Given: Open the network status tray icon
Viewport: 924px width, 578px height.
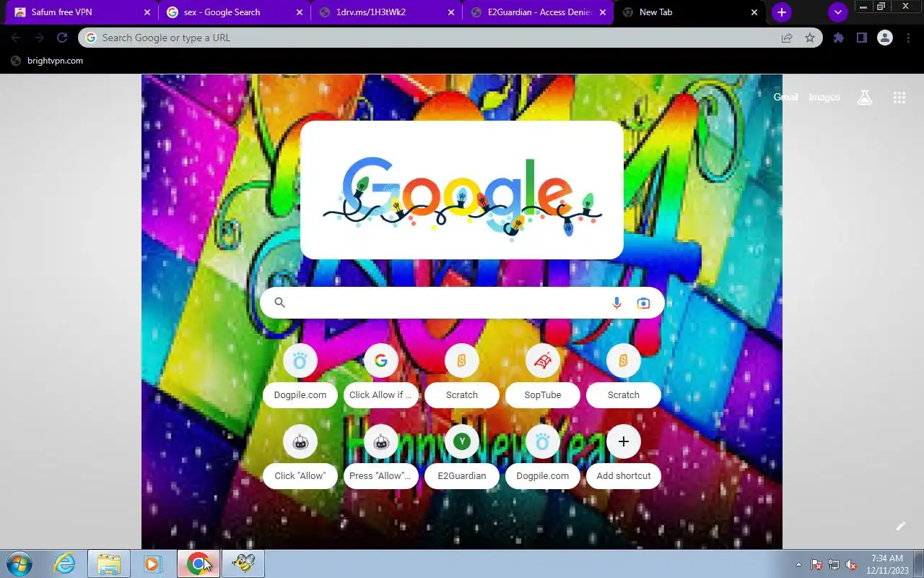Looking at the screenshot, I should click(834, 564).
